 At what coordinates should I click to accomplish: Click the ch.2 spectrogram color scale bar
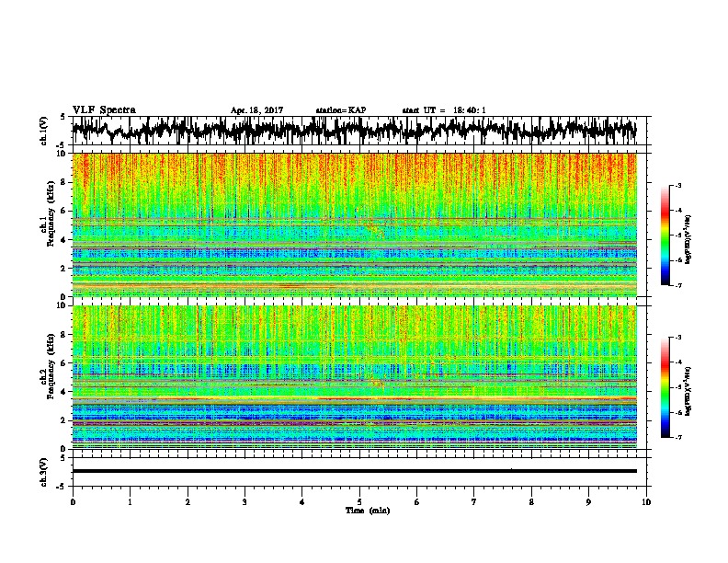pyautogui.click(x=665, y=387)
